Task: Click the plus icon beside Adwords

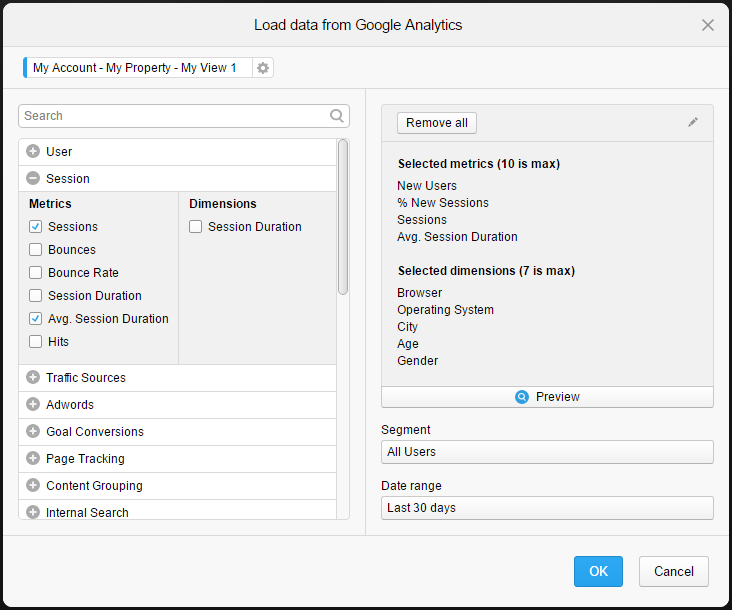Action: tap(33, 405)
